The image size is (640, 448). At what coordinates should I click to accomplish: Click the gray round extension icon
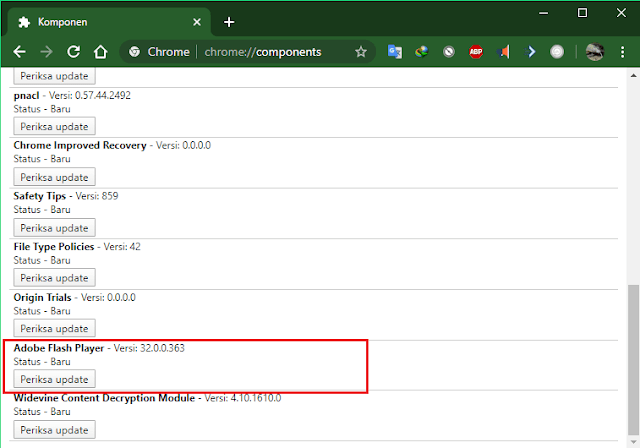tap(557, 52)
